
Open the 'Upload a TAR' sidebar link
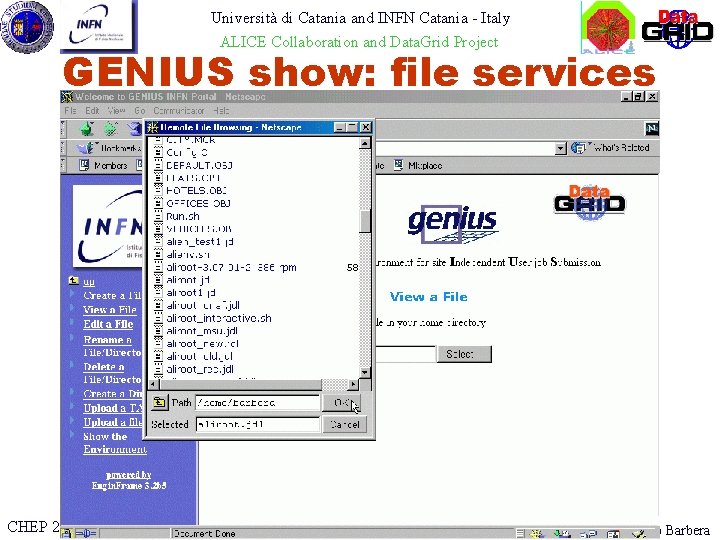(x=112, y=408)
